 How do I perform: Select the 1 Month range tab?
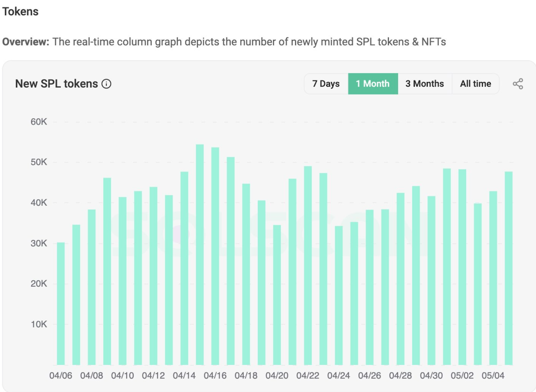373,84
